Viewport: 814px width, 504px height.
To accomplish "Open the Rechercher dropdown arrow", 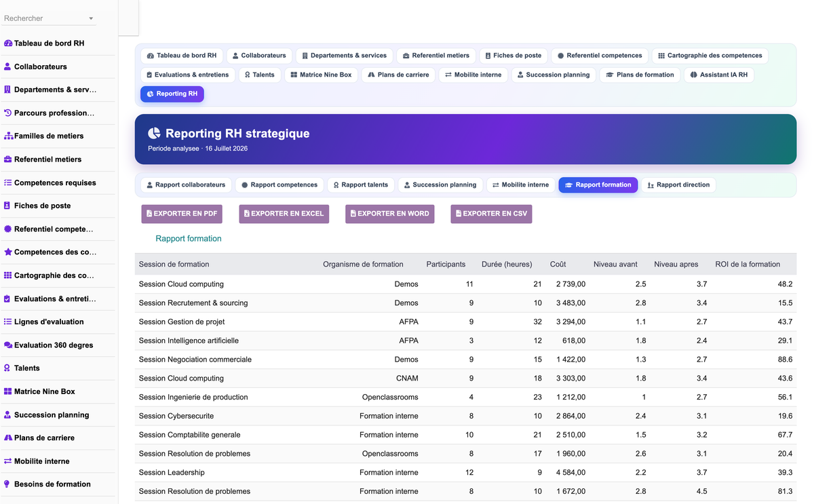I will (91, 18).
